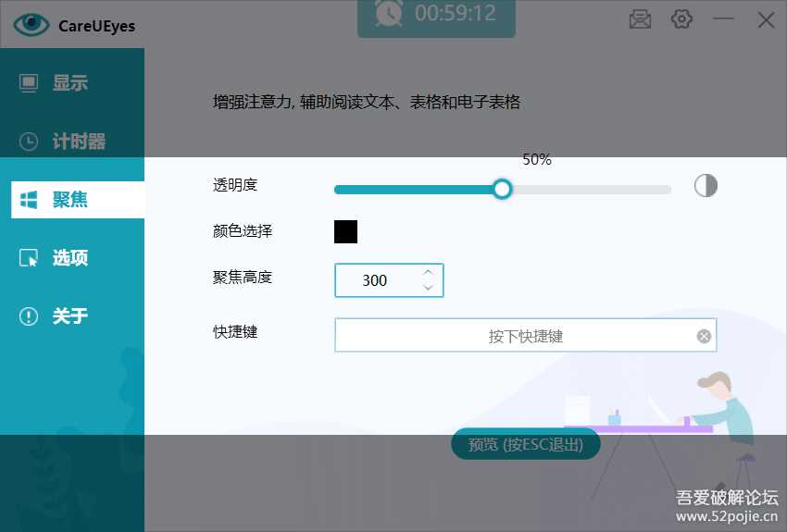Viewport: 787px width, 532px height.
Task: Increase focus height with up arrow
Action: click(x=428, y=272)
